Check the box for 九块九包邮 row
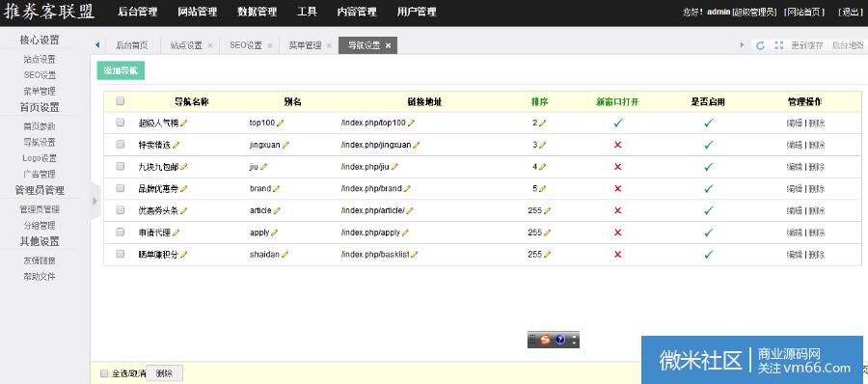The width and height of the screenshot is (868, 384). pyautogui.click(x=121, y=166)
